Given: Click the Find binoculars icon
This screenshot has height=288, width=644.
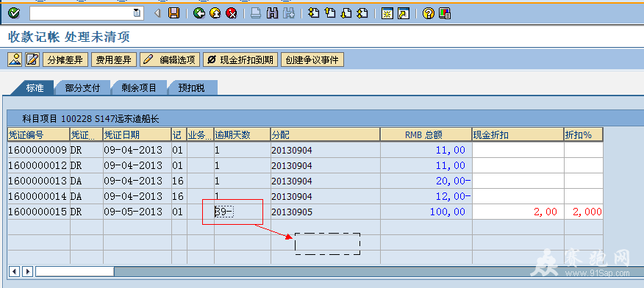Looking at the screenshot, I should 272,13.
